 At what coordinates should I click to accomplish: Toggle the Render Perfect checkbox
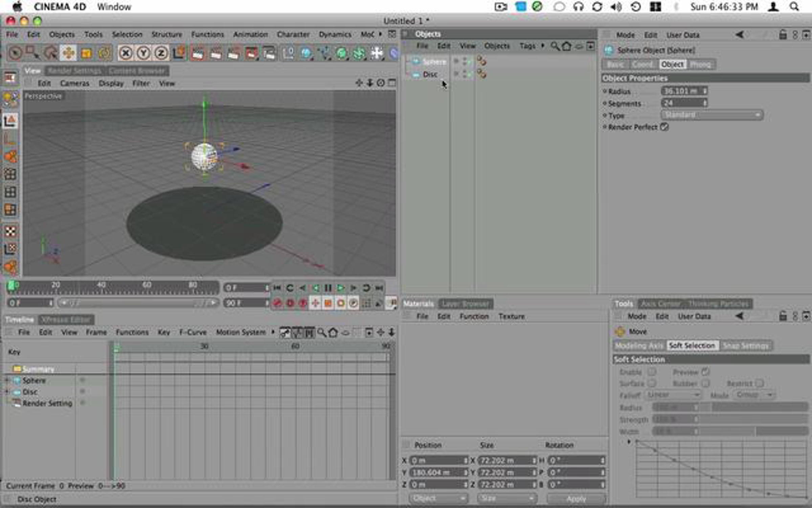point(664,127)
